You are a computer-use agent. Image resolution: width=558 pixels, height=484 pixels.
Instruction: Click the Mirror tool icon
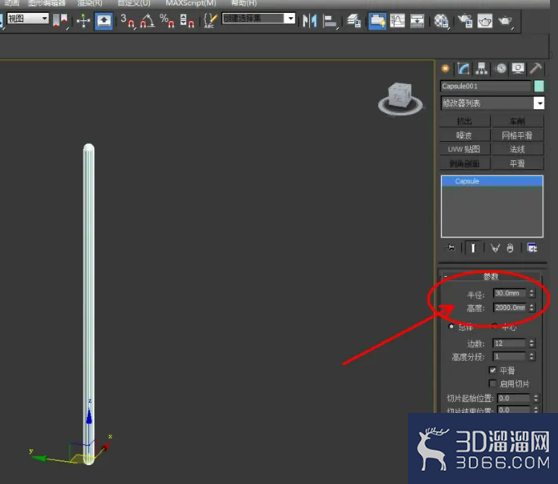[310, 21]
